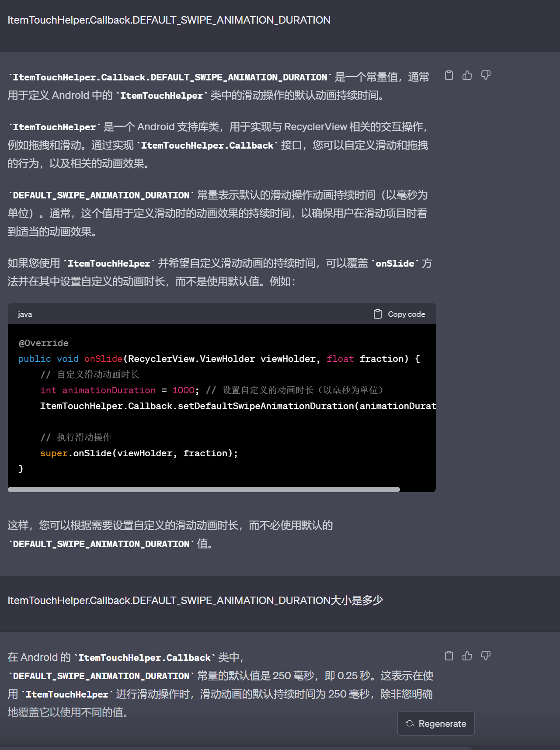The height and width of the screenshot is (750, 560).
Task: Click the circular arrows icon in Regenerate
Action: click(410, 723)
